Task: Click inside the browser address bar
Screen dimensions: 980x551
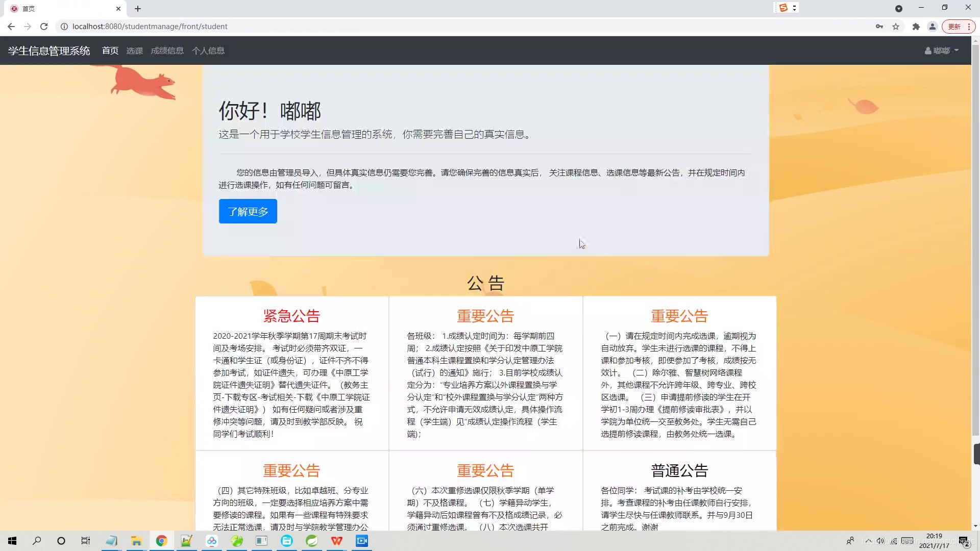Action: [306, 26]
